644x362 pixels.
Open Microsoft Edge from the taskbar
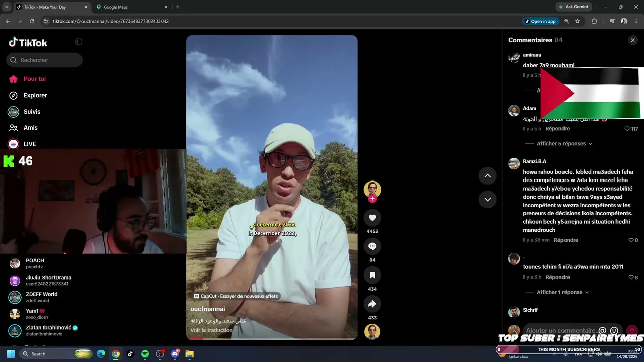tap(101, 354)
